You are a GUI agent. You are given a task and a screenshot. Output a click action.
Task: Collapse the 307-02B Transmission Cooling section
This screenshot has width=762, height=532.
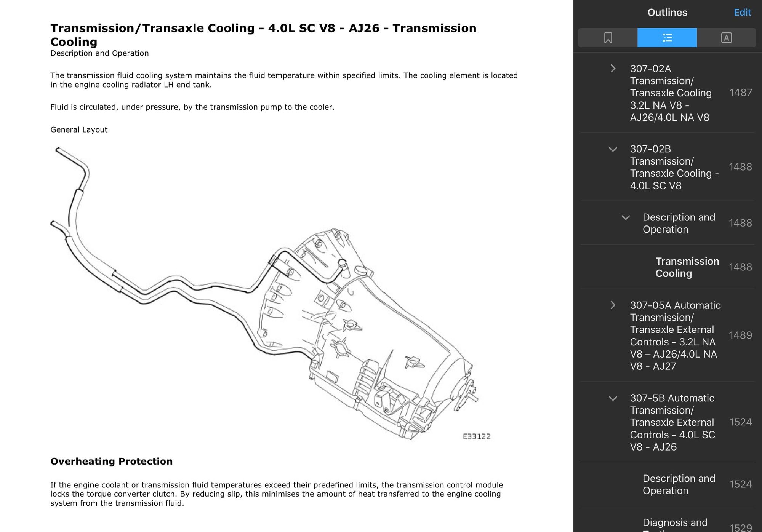pos(613,149)
